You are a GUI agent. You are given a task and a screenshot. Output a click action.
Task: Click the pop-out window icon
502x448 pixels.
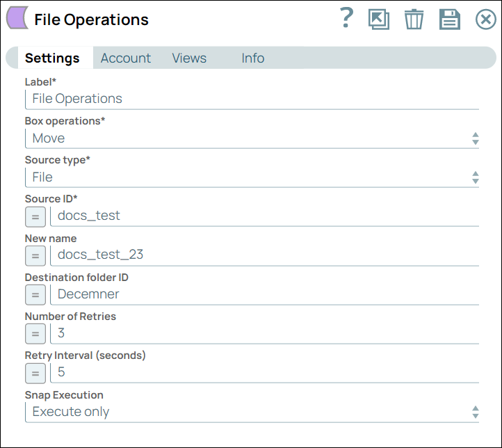pyautogui.click(x=379, y=19)
